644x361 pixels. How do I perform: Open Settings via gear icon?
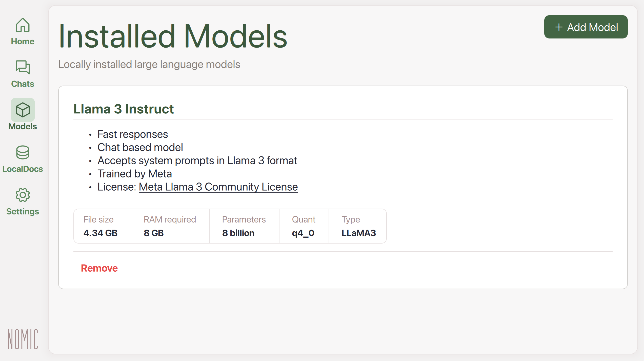(23, 195)
